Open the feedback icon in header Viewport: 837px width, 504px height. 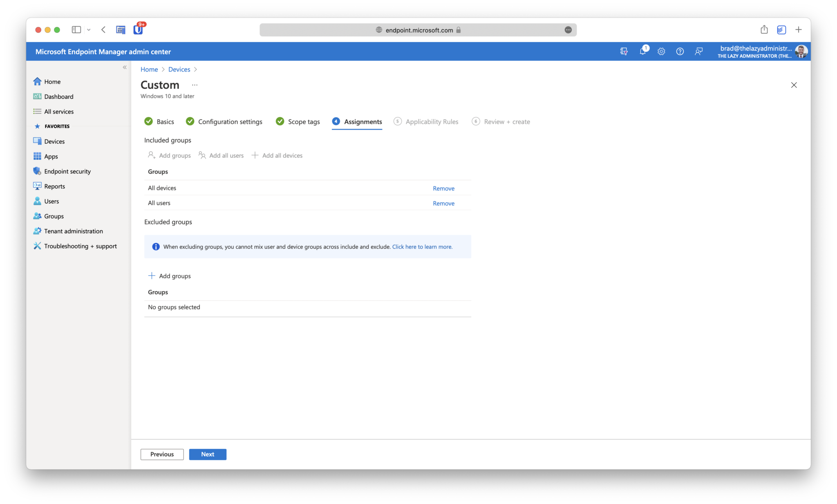(x=699, y=52)
